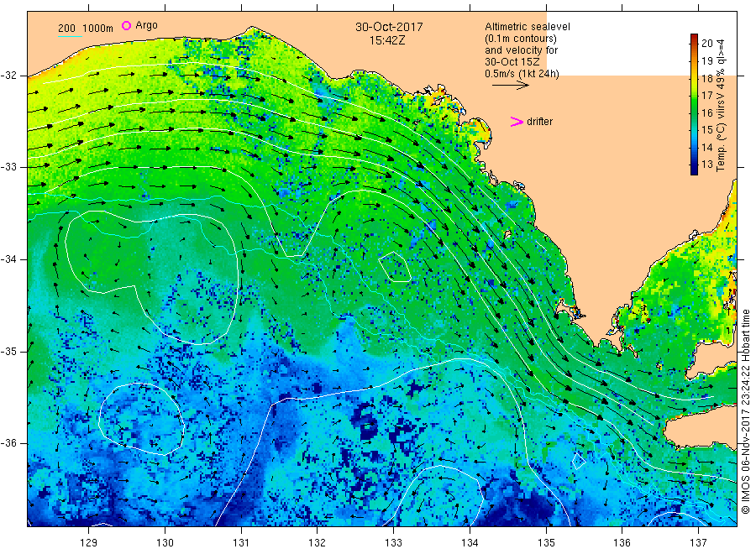Click the '1000m' depth label
756x554 pixels.
click(x=98, y=29)
